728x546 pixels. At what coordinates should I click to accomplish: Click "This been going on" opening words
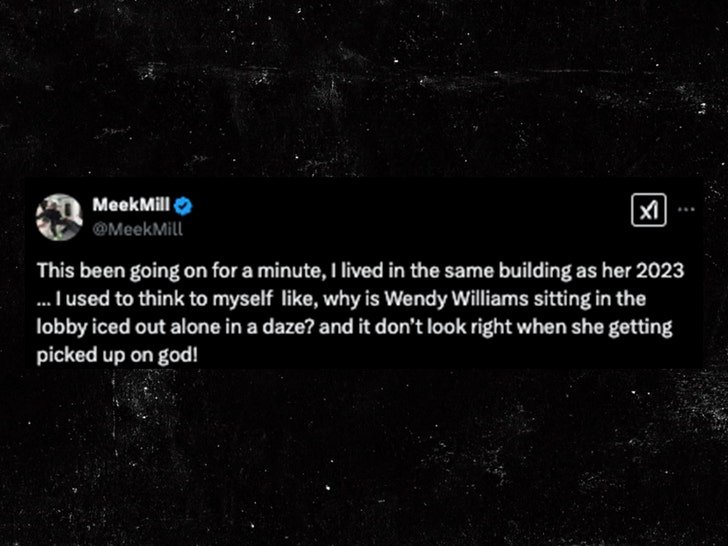pyautogui.click(x=109, y=271)
